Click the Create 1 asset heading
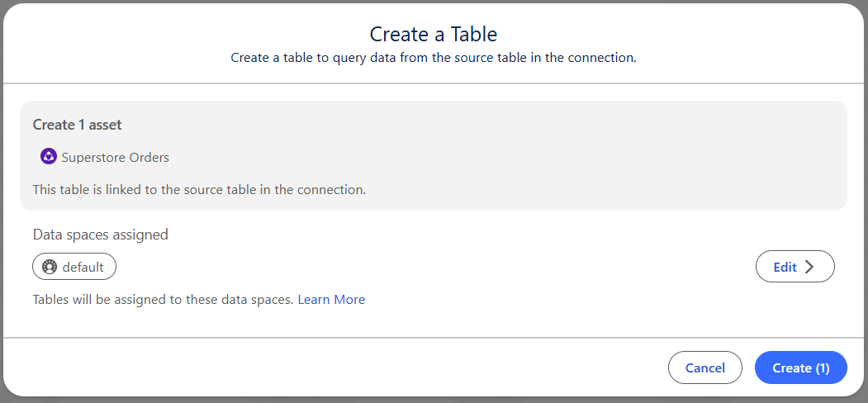The image size is (868, 403). click(x=77, y=125)
